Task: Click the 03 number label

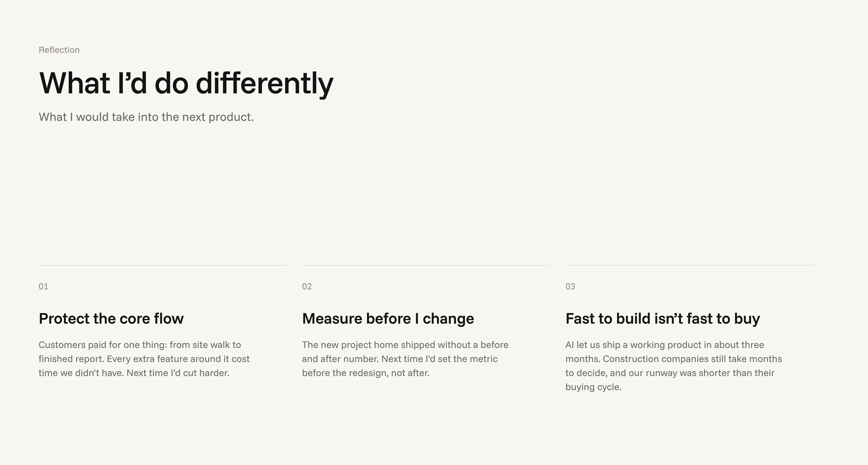Action: click(570, 287)
